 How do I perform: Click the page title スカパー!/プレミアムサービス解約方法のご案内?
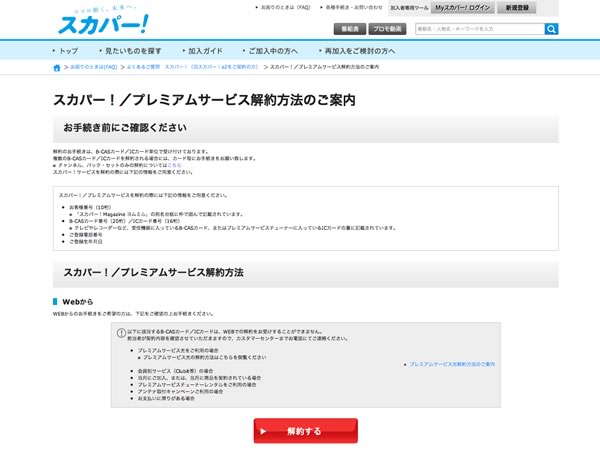204,100
